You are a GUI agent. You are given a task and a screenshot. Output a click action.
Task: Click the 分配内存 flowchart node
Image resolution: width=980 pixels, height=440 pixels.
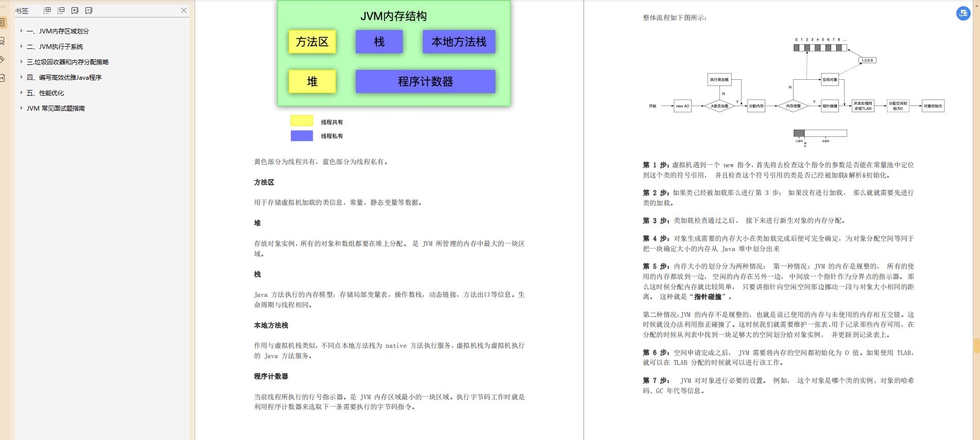756,106
